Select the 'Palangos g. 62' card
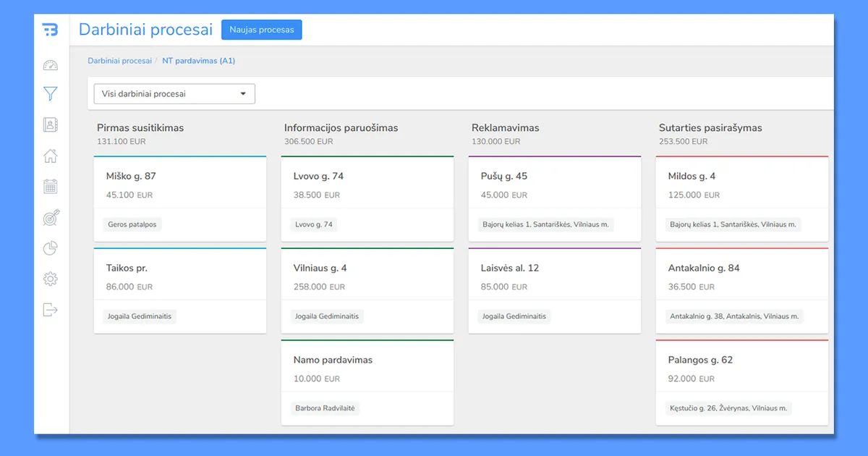 click(x=741, y=368)
